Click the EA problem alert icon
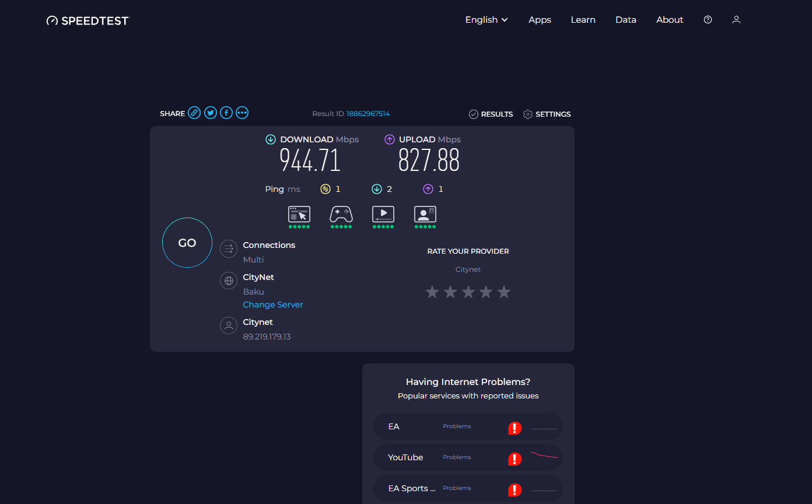This screenshot has height=504, width=812. coord(514,428)
